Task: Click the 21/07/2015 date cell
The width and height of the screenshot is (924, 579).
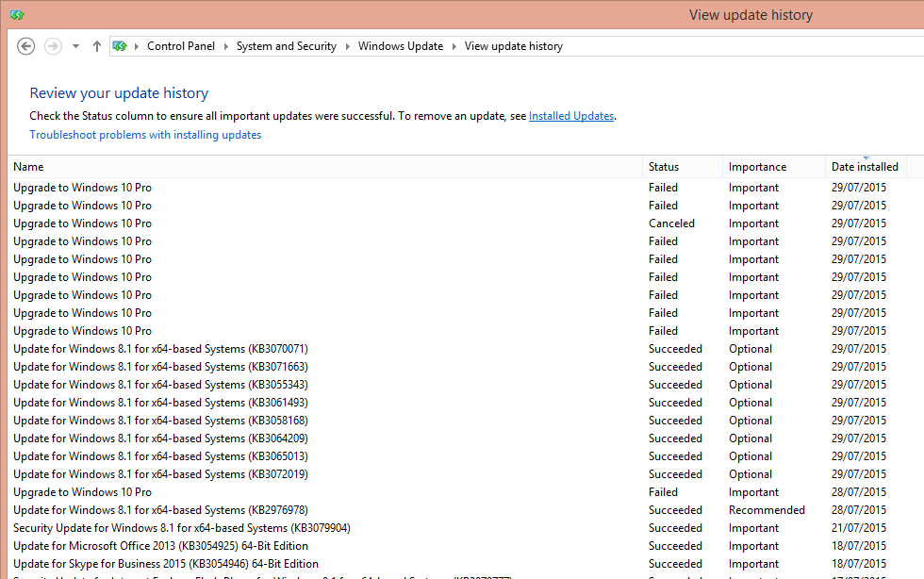Action: [859, 528]
